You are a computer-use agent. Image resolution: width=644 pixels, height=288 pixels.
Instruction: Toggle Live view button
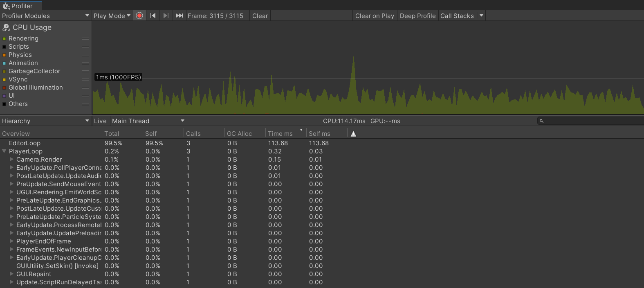tap(100, 121)
